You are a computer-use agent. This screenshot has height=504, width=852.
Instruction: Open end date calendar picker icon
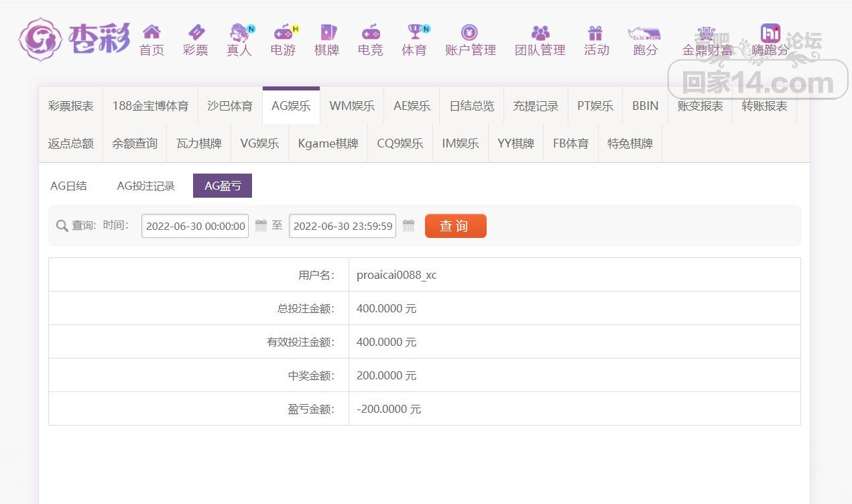(x=408, y=226)
